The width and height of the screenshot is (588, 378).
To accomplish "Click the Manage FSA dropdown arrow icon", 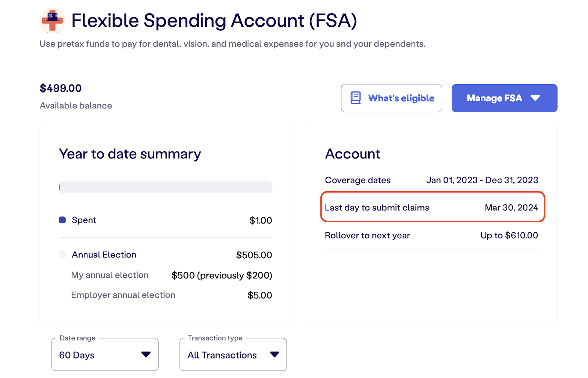I will tap(535, 98).
